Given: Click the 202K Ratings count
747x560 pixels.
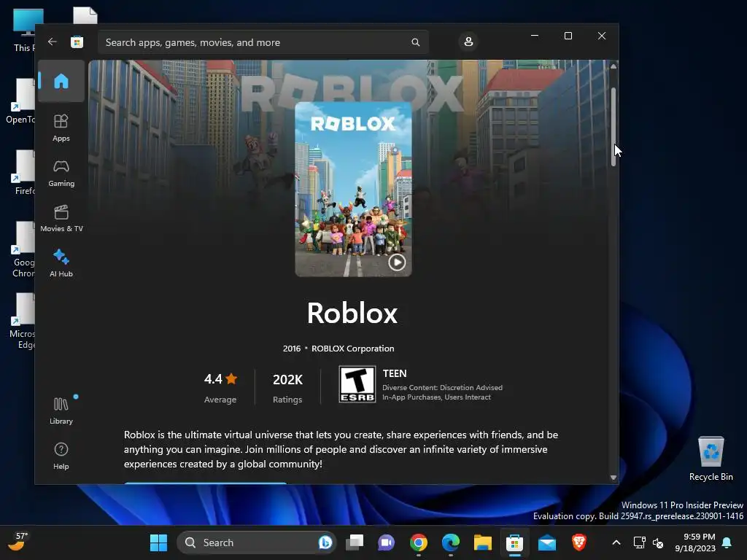Looking at the screenshot, I should [287, 388].
